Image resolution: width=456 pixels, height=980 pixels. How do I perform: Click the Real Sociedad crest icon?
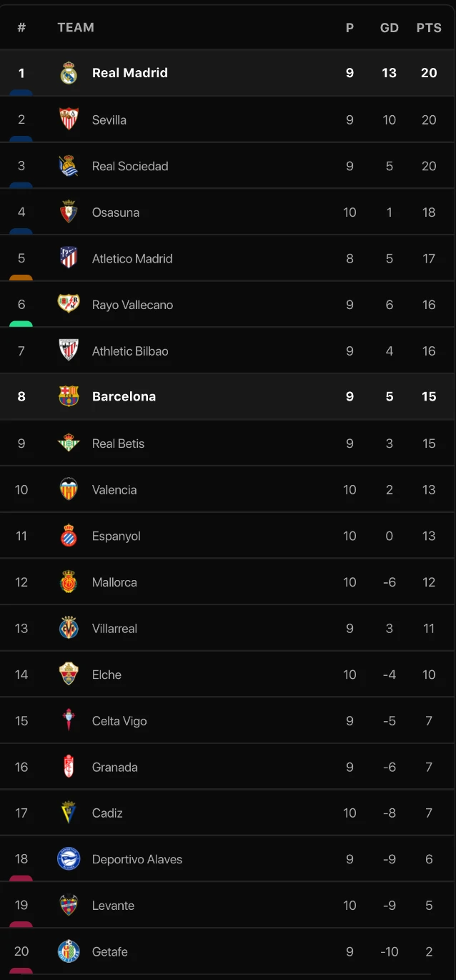[x=69, y=166]
